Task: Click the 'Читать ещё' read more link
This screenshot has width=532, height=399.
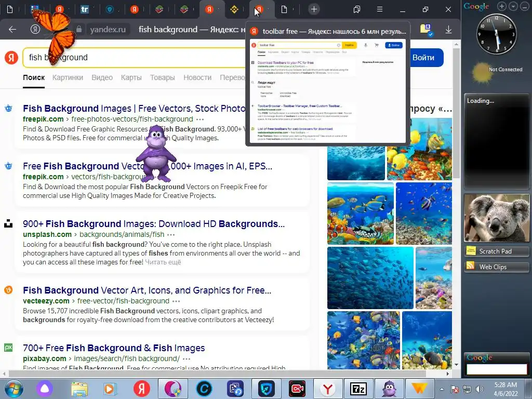Action: 163,262
